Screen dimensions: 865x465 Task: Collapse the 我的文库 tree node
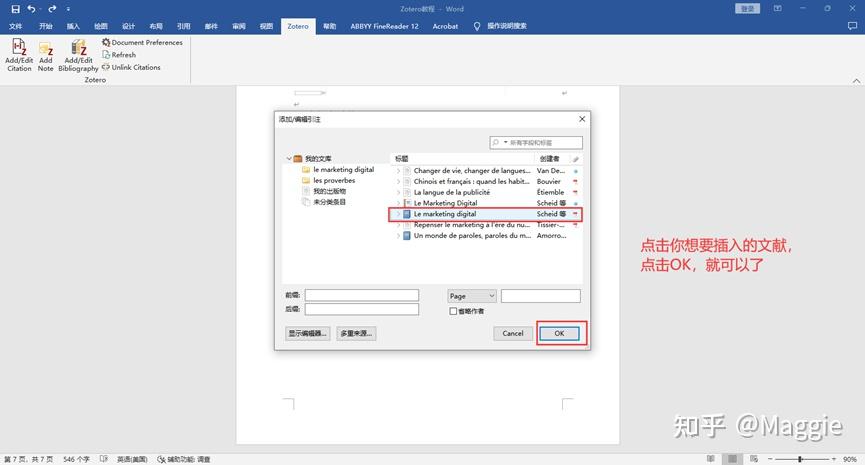point(289,158)
